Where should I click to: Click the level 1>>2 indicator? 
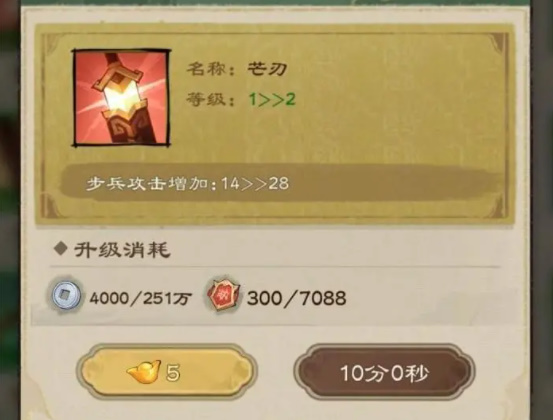(272, 100)
